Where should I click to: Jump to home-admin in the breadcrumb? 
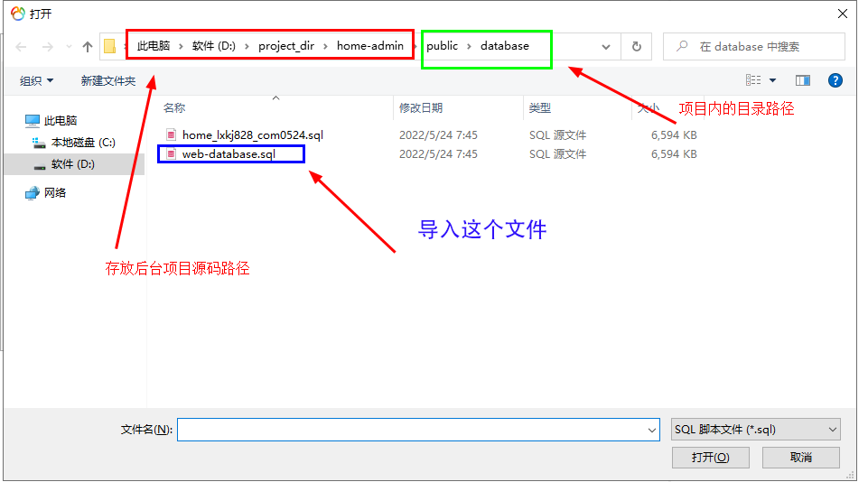pos(369,46)
